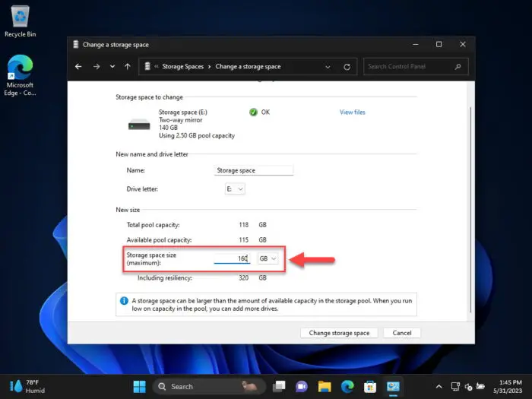
Task: Show hidden system tray icons
Action: (439, 386)
